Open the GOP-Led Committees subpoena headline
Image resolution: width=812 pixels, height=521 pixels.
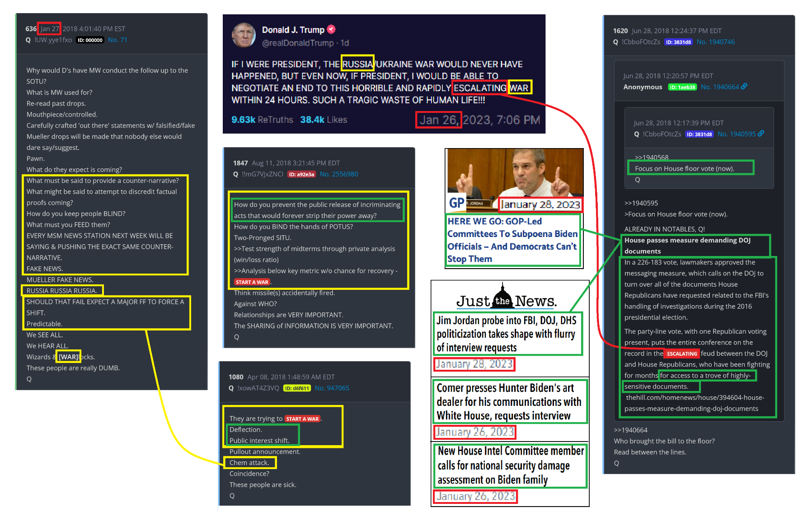512,240
